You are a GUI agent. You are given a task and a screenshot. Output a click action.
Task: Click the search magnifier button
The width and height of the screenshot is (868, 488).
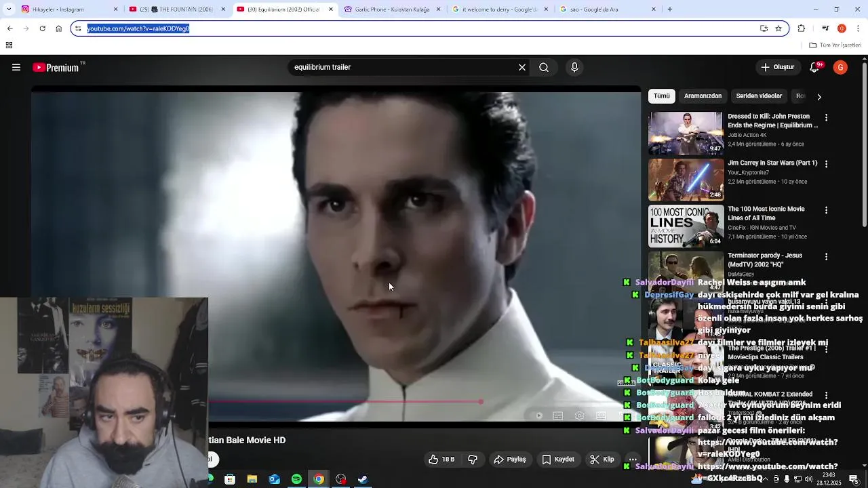click(544, 67)
